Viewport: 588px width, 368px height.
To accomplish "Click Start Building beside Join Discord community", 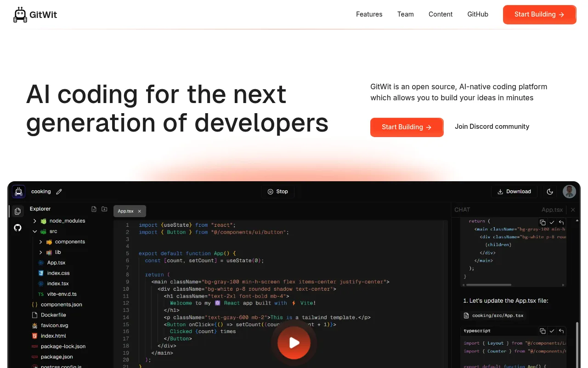I will [x=407, y=127].
